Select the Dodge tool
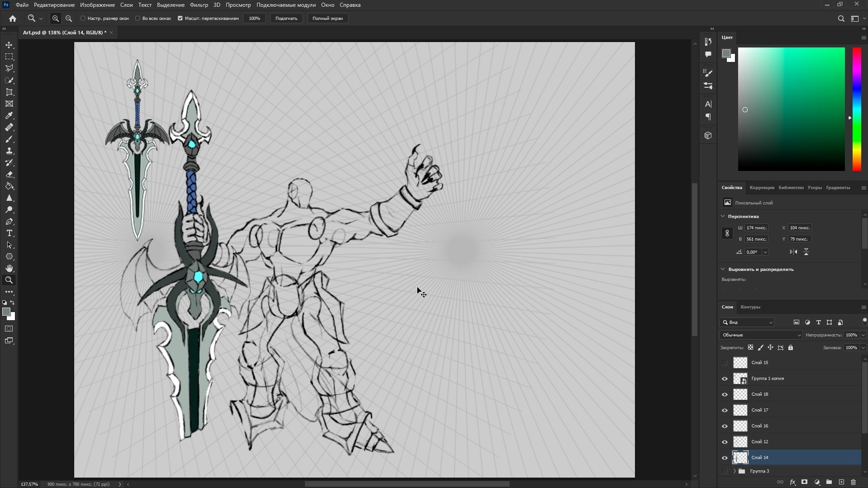This screenshot has width=868, height=488. click(9, 210)
